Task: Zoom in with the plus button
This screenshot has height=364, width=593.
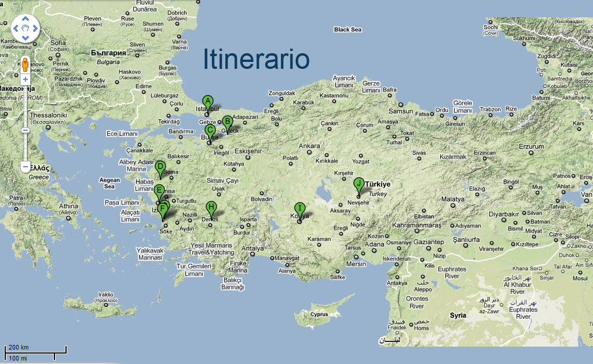Action: pos(25,79)
